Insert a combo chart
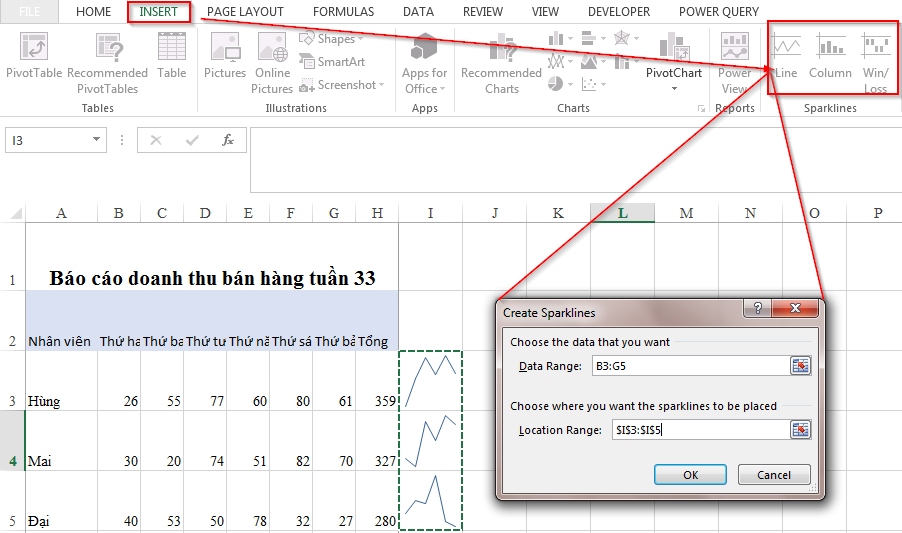Viewport: 902px width, 533px height. coord(626,61)
